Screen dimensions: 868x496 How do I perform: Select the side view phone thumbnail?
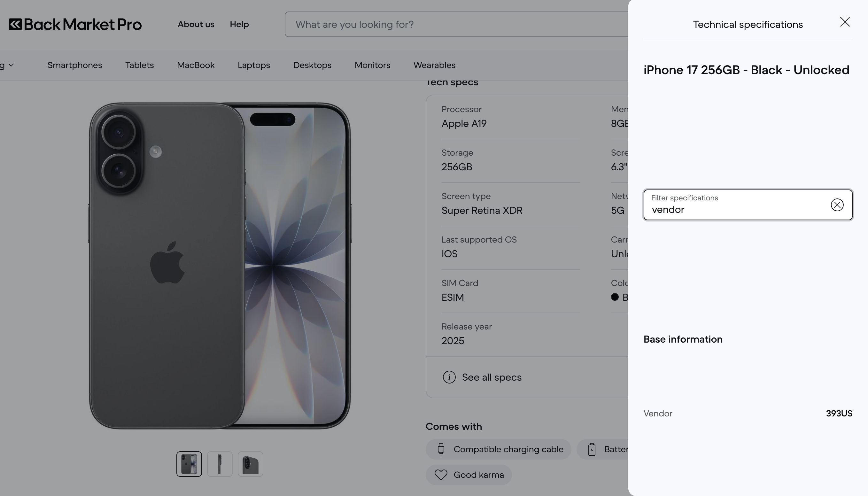[x=220, y=464]
